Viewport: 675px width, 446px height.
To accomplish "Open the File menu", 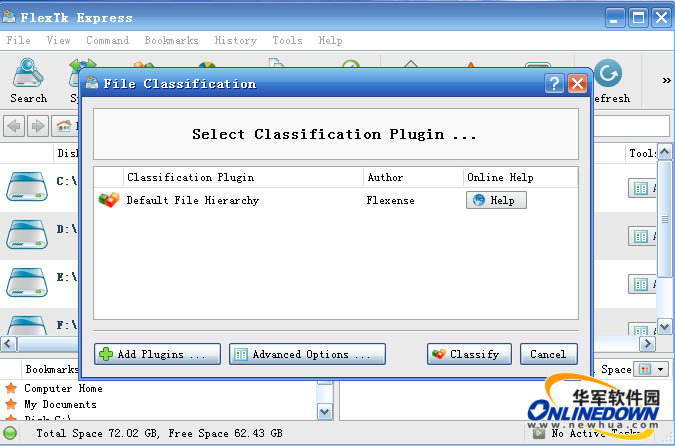I will [19, 40].
